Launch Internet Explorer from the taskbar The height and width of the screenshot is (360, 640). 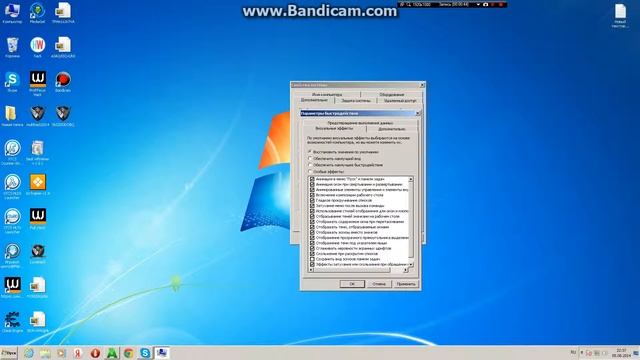(29, 353)
